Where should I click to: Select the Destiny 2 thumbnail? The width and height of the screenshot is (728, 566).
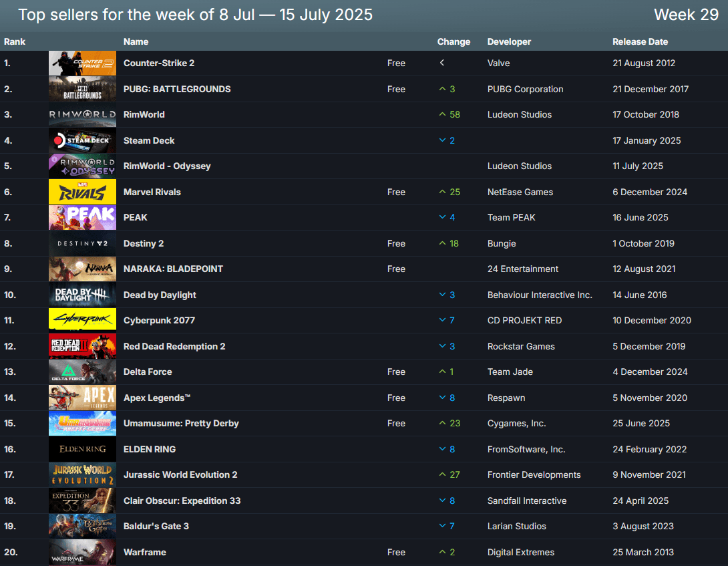(x=82, y=243)
